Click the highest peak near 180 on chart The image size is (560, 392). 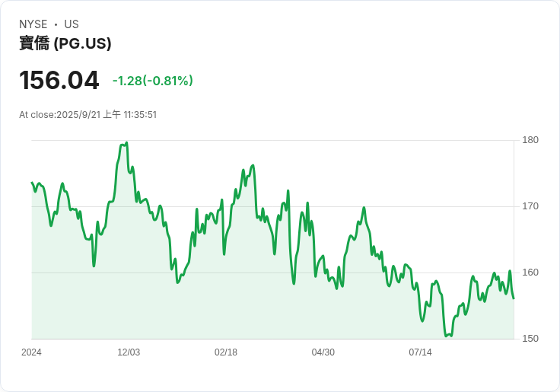127,143
